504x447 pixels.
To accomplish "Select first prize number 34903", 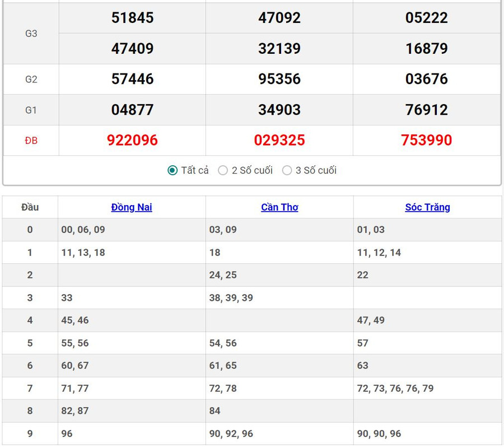I will (279, 110).
